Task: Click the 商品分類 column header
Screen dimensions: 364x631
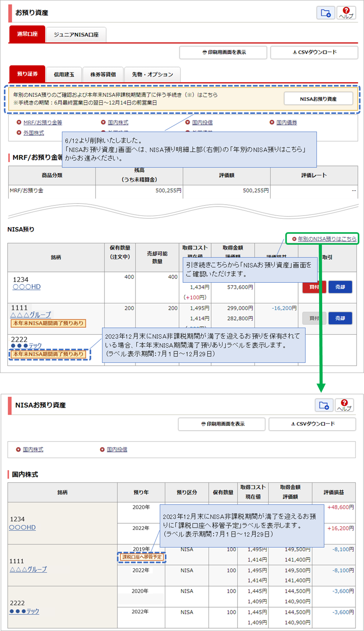Action: point(52,175)
